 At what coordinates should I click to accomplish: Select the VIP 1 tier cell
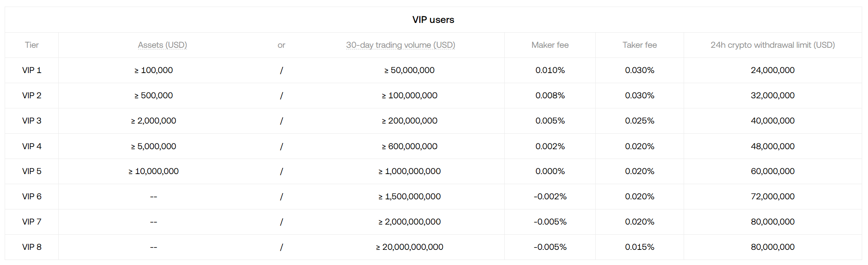[31, 70]
